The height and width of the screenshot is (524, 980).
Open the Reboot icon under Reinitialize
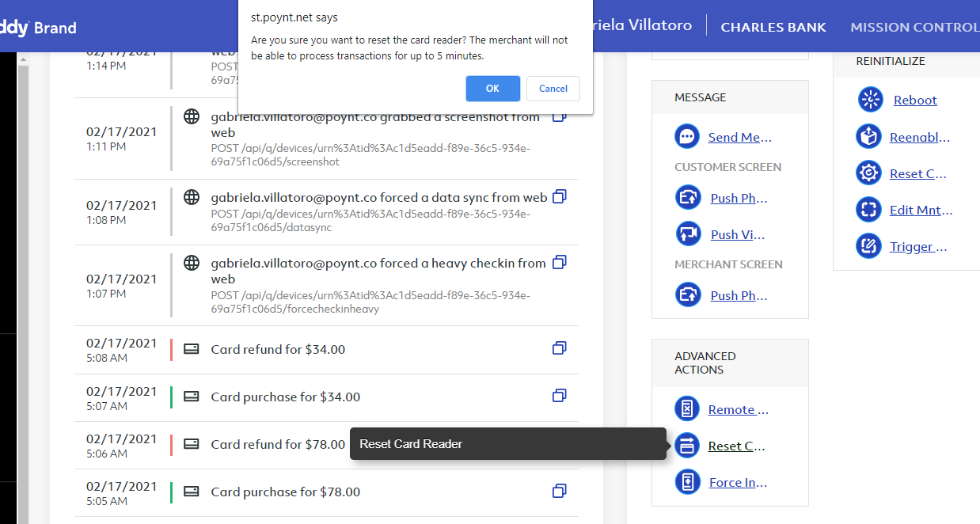click(871, 100)
